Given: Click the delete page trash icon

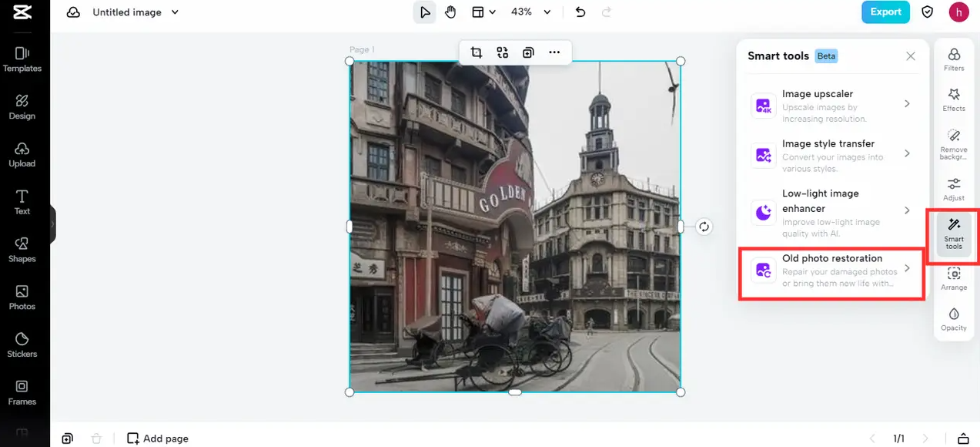Looking at the screenshot, I should 96,439.
